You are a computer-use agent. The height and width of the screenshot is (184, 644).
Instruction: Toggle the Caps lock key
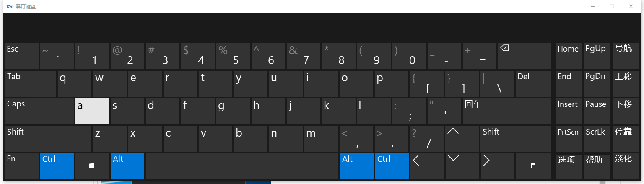pyautogui.click(x=39, y=111)
